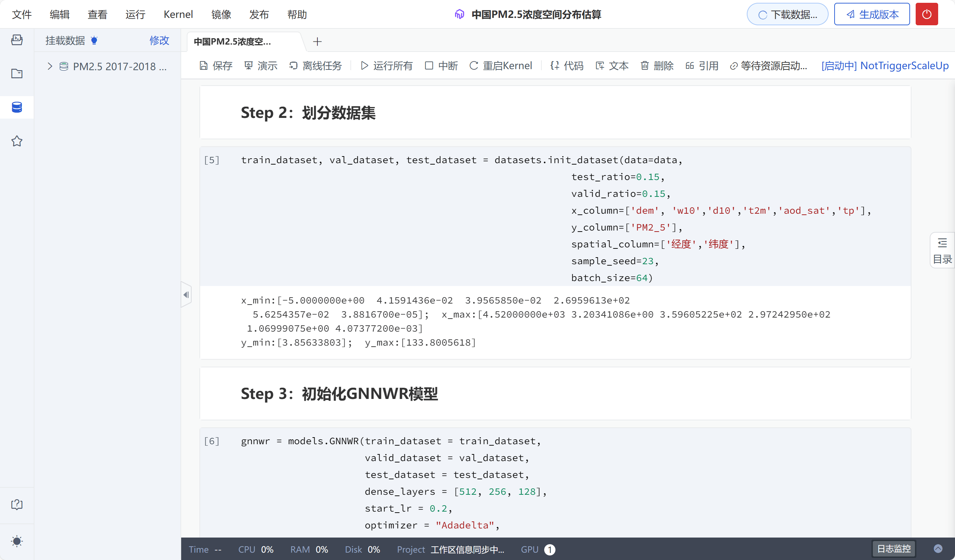Click the 挂载数据 info lightbulb icon
The image size is (955, 560).
(x=94, y=40)
